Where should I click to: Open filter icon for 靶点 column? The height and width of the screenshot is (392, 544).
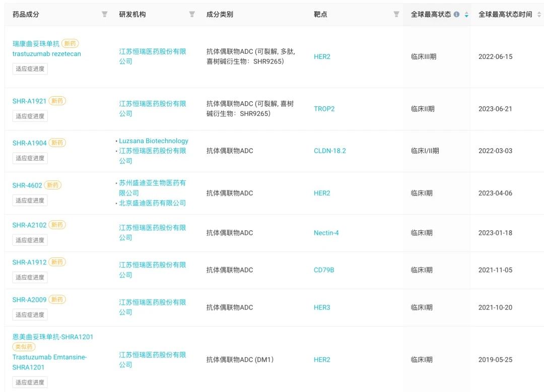click(x=396, y=14)
